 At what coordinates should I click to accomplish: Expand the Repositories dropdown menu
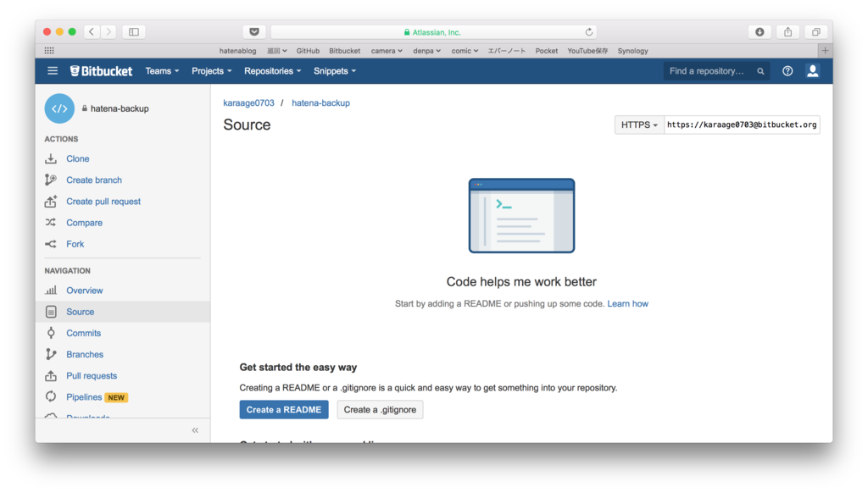(272, 71)
